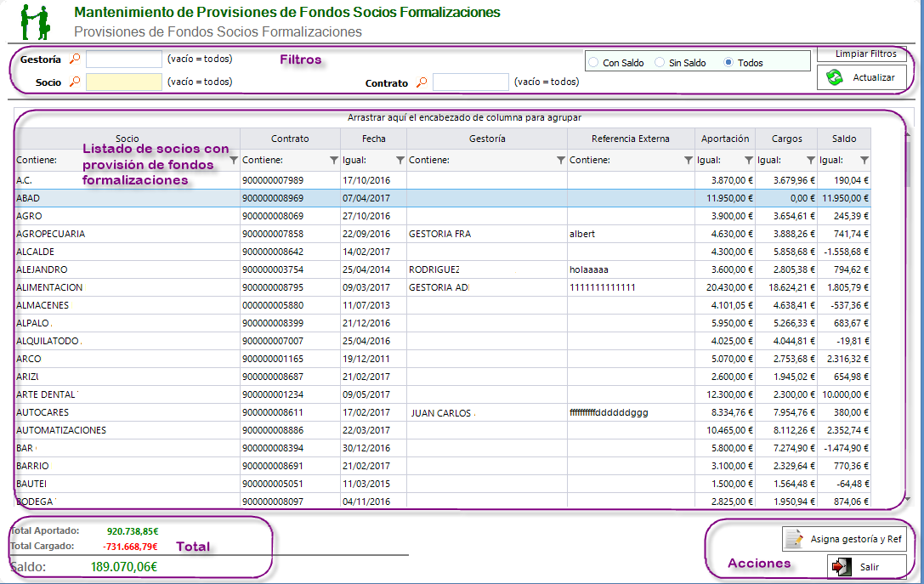Focus the Contrato filter input field
This screenshot has width=924, height=584.
470,82
